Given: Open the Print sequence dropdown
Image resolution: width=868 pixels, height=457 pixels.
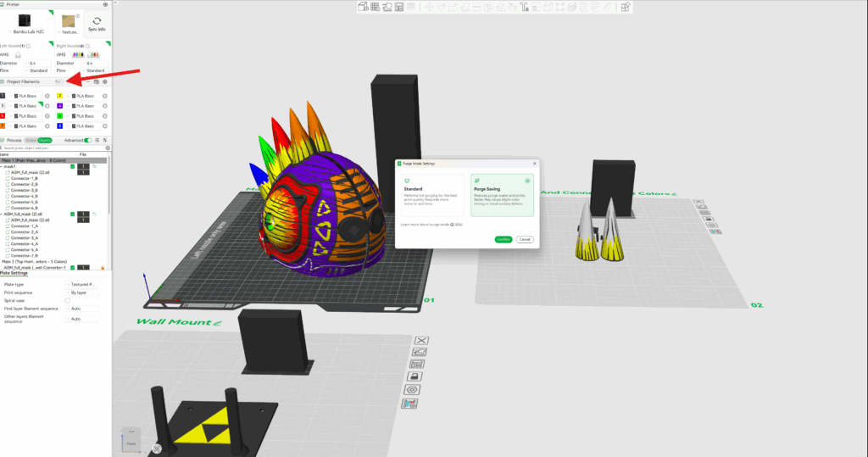Looking at the screenshot, I should coord(83,293).
